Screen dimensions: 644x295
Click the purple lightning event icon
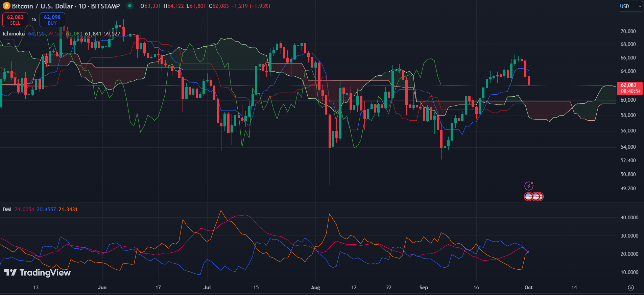pos(529,186)
